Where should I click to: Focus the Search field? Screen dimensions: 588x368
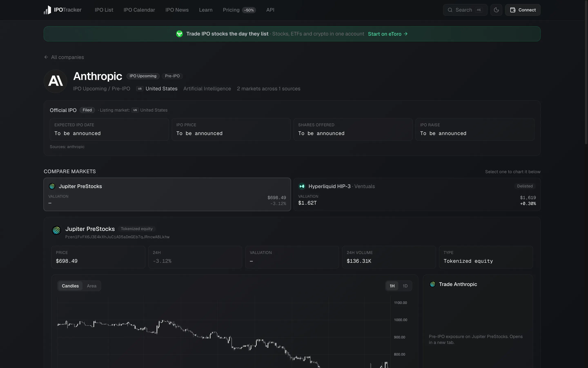point(465,10)
